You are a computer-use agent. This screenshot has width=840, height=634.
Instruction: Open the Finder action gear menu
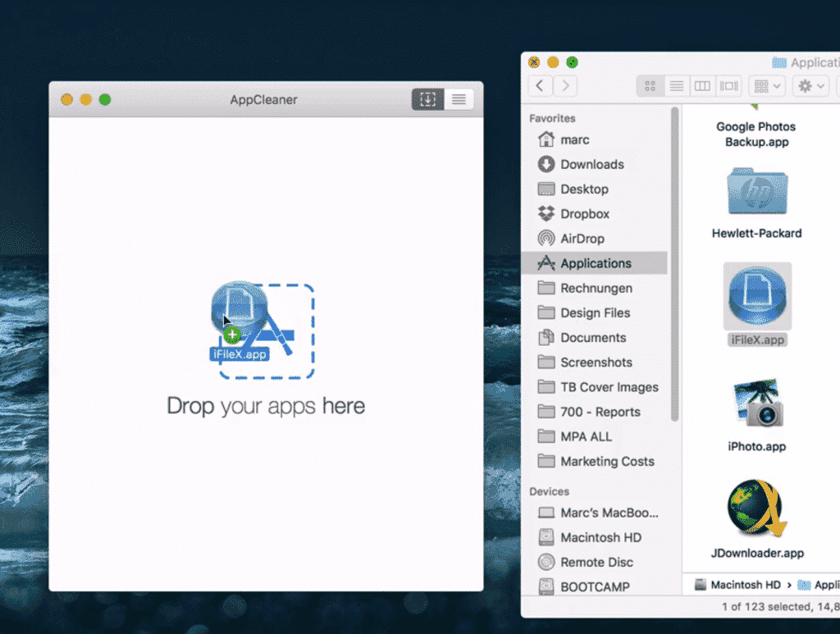811,85
